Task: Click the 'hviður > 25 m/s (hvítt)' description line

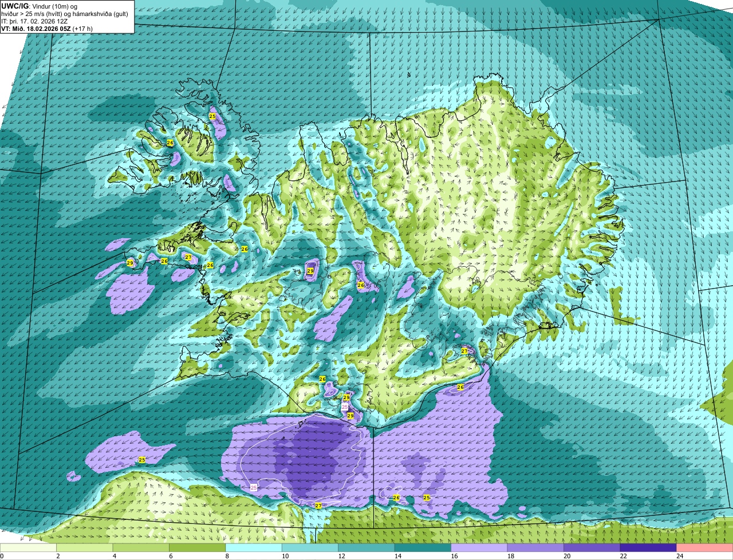Action: click(66, 13)
